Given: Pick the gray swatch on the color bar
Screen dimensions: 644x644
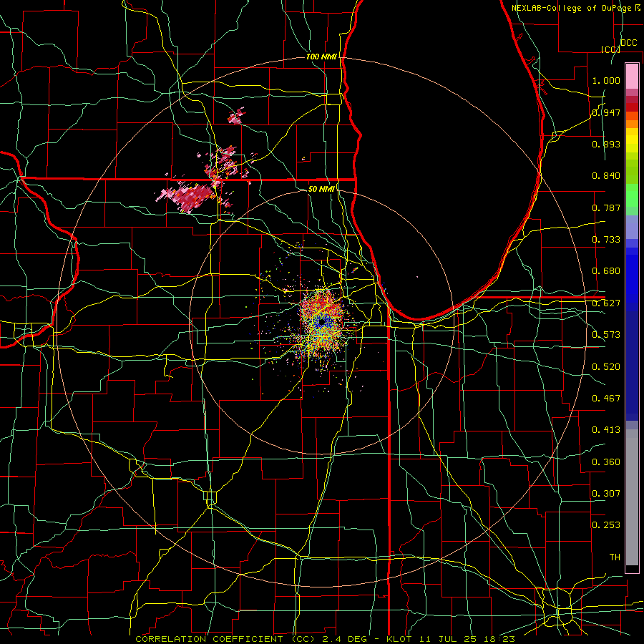Looking at the screenshot, I should [632, 497].
